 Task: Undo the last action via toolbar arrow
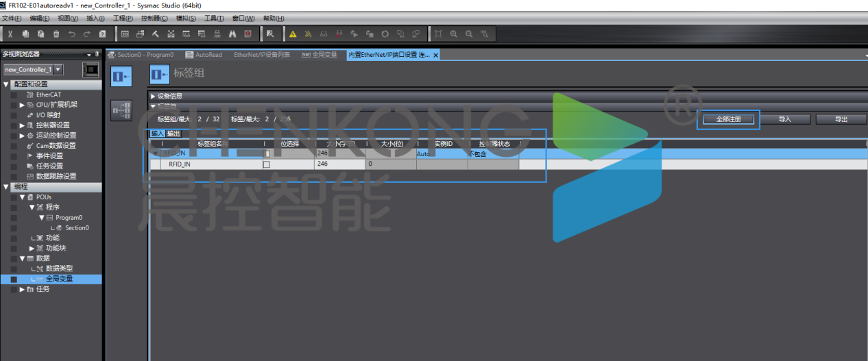pyautogui.click(x=71, y=34)
